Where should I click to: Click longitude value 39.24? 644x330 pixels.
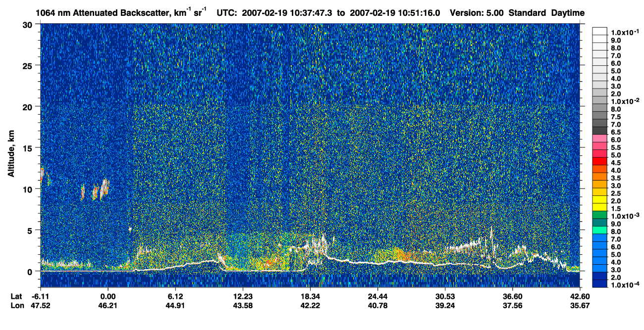[x=445, y=305]
